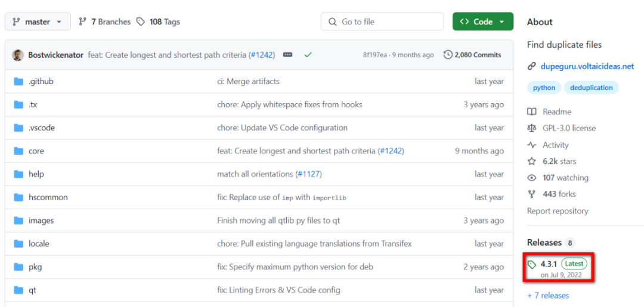Open pull request #1242 in latest commit header
This screenshot has width=644, height=307.
pyautogui.click(x=261, y=55)
